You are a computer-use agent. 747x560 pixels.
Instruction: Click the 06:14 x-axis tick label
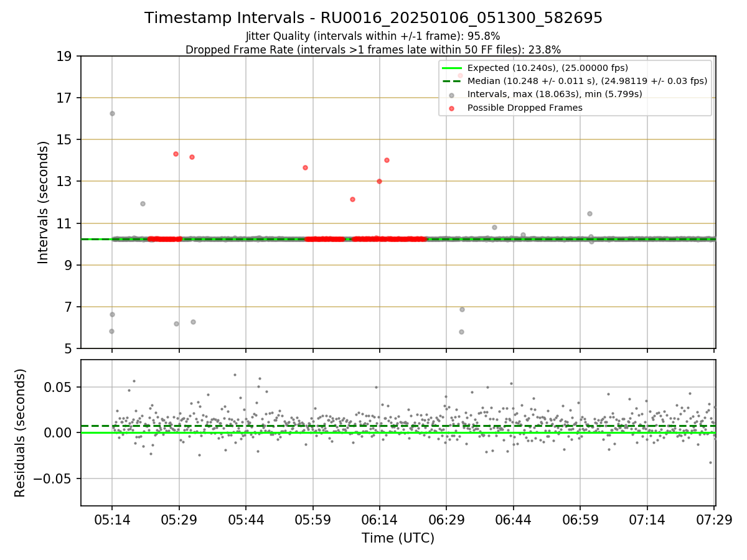(380, 520)
